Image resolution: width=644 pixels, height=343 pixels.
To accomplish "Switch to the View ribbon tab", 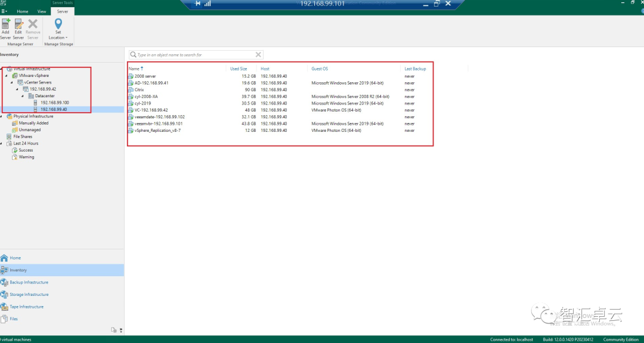I will point(42,11).
